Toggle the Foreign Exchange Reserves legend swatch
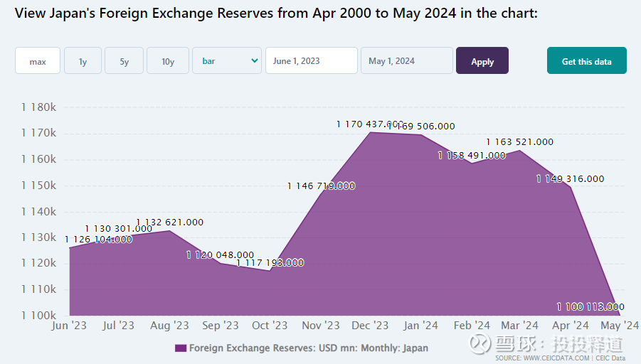 point(180,348)
